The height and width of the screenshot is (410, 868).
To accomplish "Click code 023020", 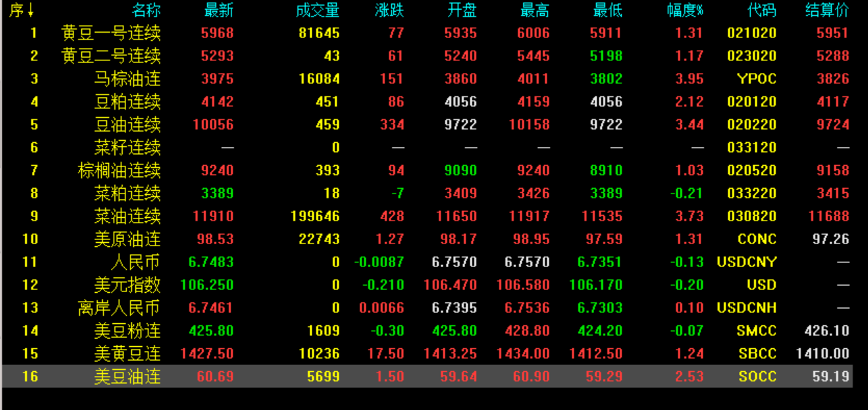I will point(752,55).
